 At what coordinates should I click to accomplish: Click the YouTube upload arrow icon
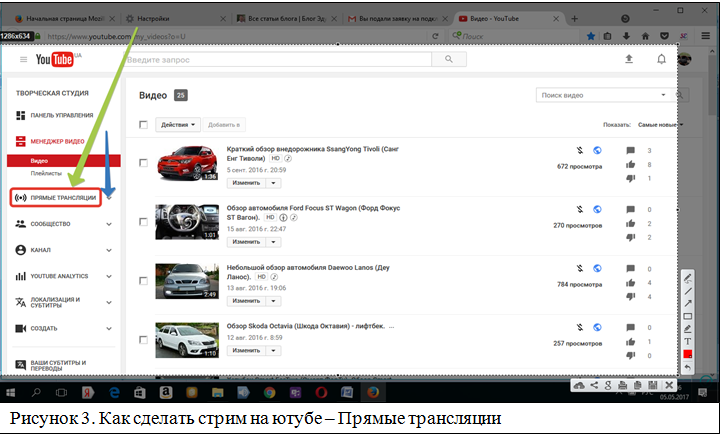(x=629, y=60)
